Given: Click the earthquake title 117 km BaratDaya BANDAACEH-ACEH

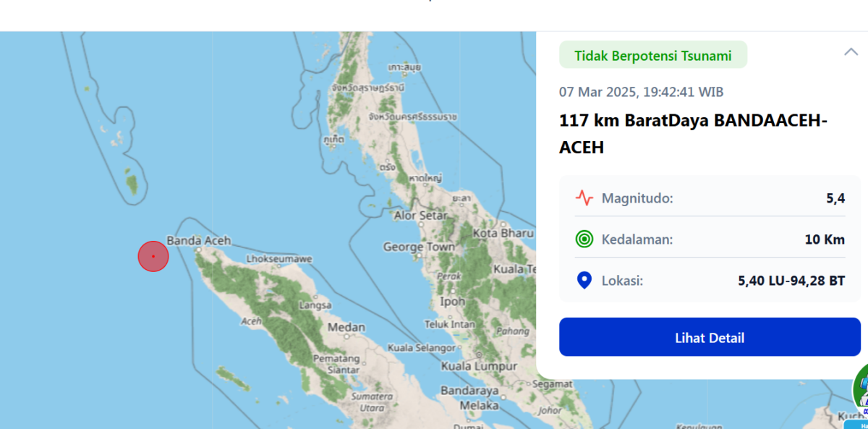Looking at the screenshot, I should pos(693,134).
